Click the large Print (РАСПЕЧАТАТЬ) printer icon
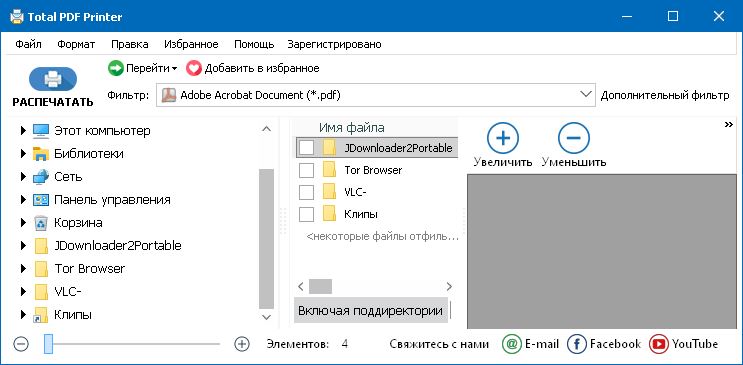 [x=53, y=79]
